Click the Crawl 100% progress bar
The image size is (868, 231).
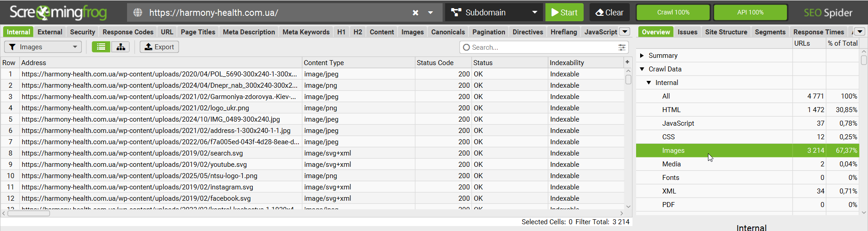[x=673, y=13]
